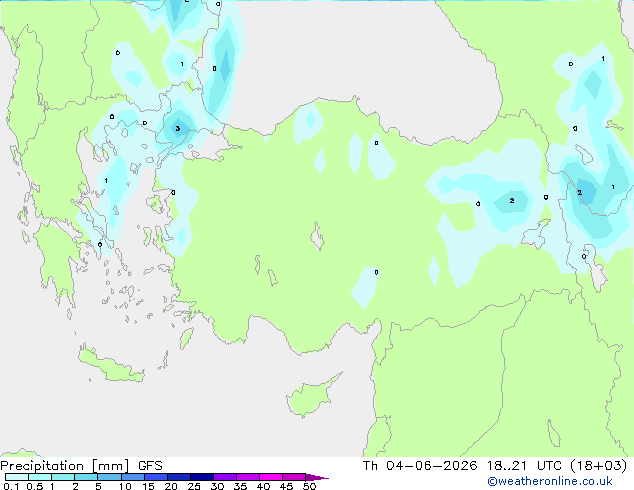
Task: Click the 45 legend scale label
Action: (x=286, y=486)
